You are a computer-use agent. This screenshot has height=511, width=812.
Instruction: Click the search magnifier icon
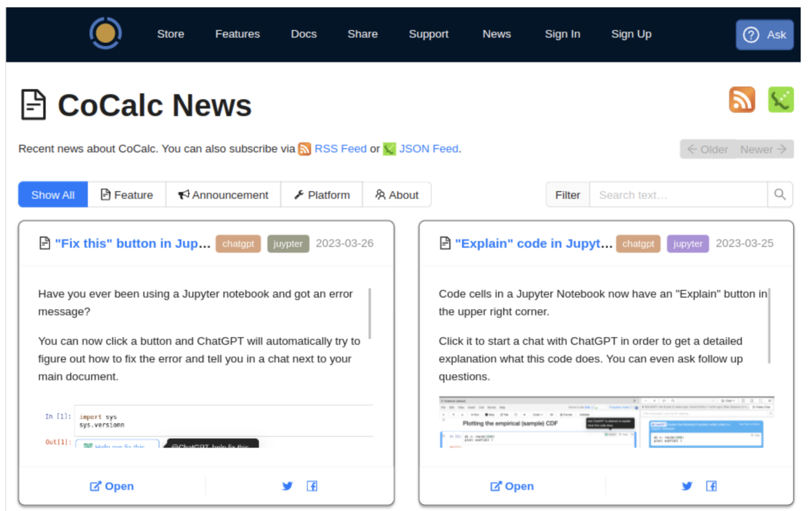[780, 195]
